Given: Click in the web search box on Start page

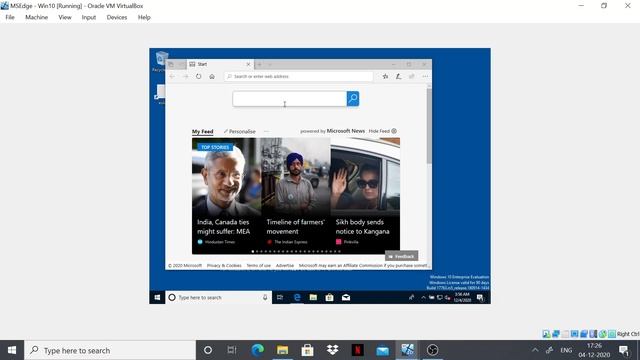Looking at the screenshot, I should click(x=289, y=99).
